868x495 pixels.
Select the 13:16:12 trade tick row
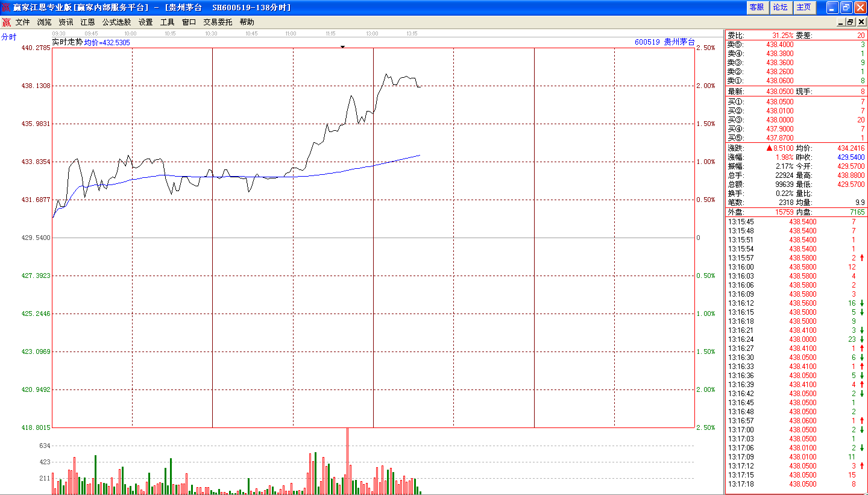[x=796, y=303]
